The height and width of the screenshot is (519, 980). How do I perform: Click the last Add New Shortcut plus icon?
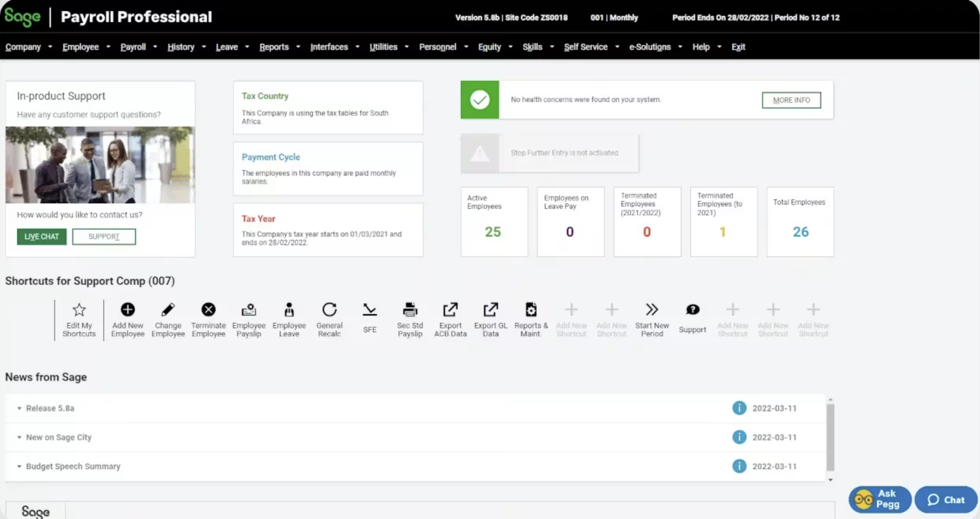[813, 310]
